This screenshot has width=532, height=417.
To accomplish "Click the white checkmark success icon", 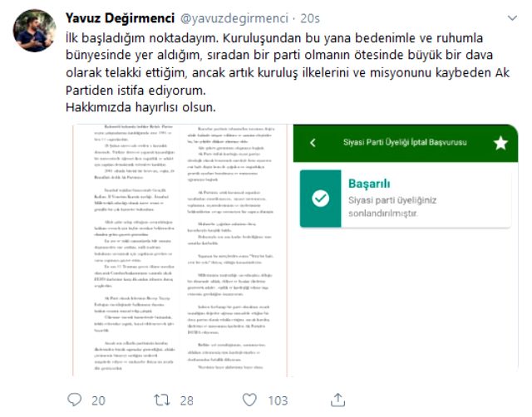I will pos(320,199).
